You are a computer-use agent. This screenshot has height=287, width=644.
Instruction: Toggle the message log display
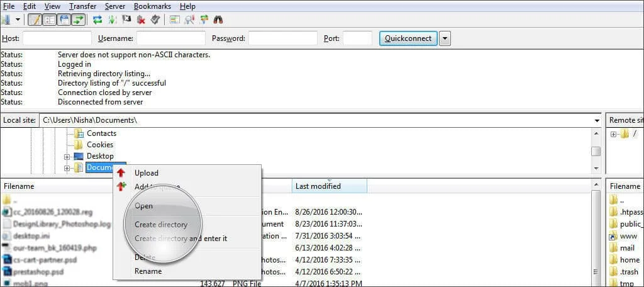[x=36, y=20]
